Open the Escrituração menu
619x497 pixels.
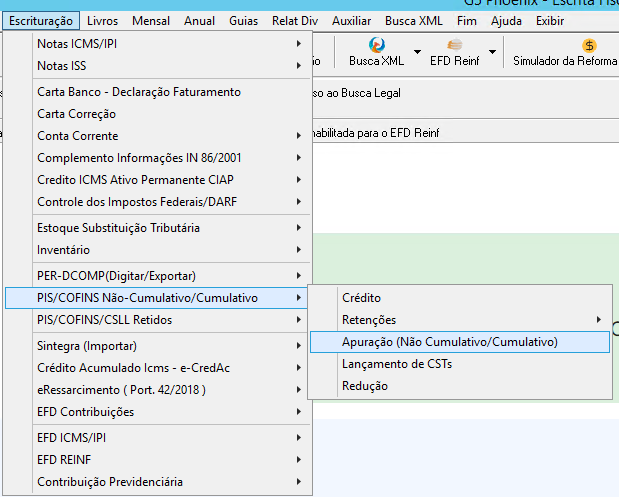tap(41, 21)
